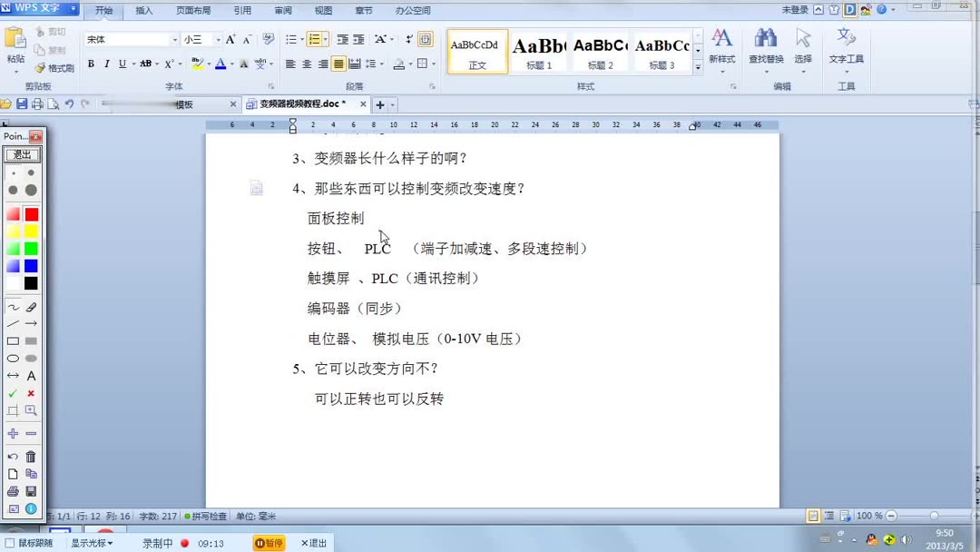Select the arrow drawing tool in the Pointofix panel
This screenshot has height=552, width=980.
(33, 323)
